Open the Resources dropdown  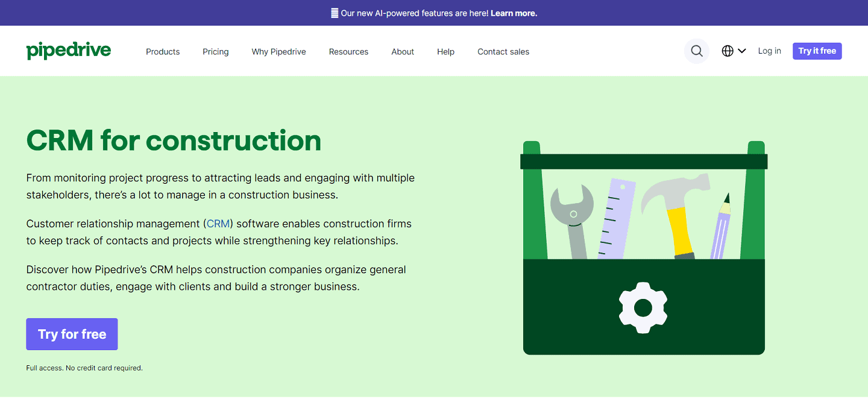click(348, 51)
